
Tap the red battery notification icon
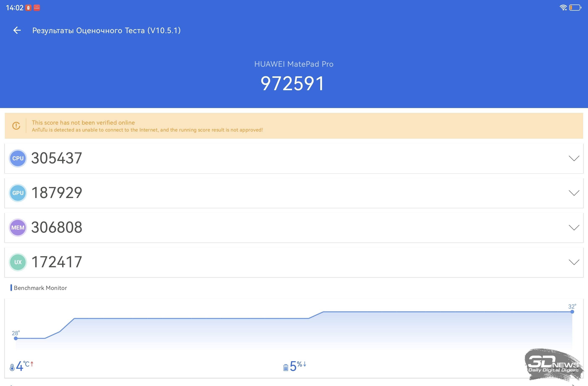28,8
